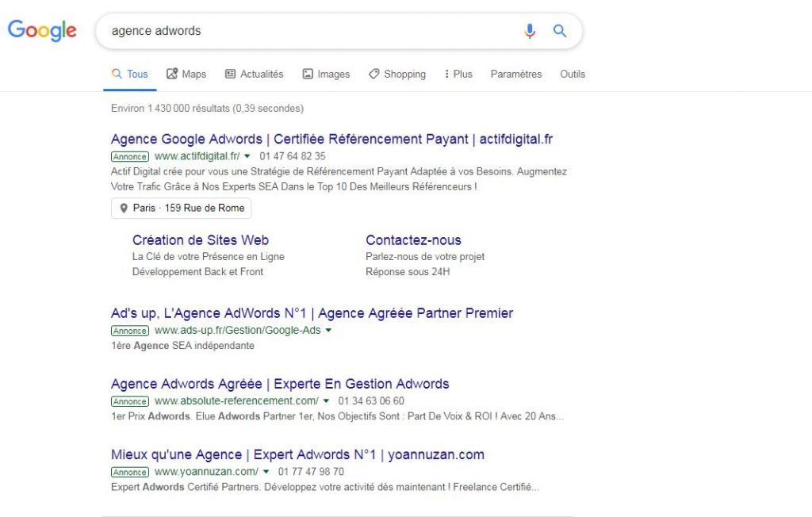The height and width of the screenshot is (517, 812).
Task: Click the Actualités news icon
Action: tap(230, 74)
